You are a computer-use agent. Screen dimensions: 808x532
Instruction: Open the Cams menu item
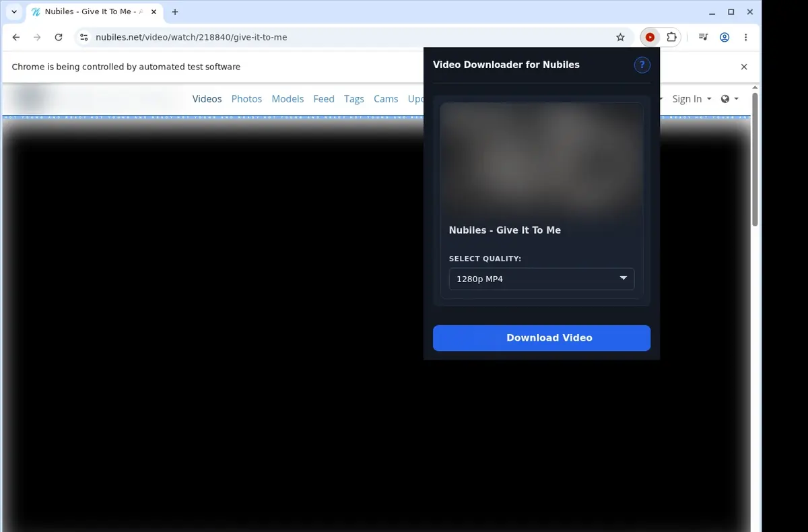pos(386,99)
